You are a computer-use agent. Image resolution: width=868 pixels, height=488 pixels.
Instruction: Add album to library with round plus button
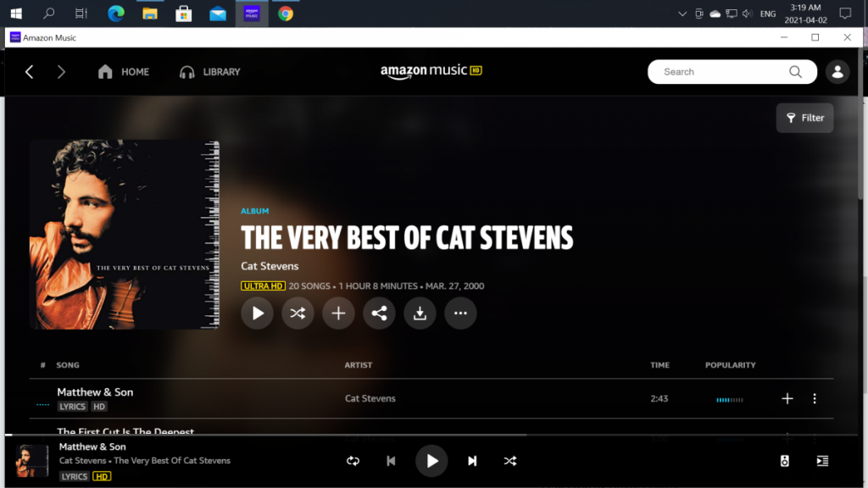click(x=338, y=313)
